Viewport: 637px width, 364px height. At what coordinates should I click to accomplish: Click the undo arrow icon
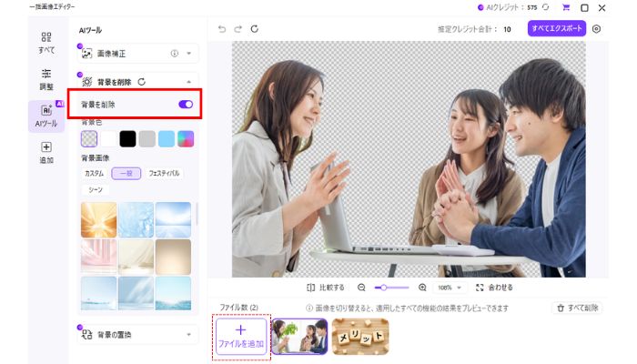(221, 29)
